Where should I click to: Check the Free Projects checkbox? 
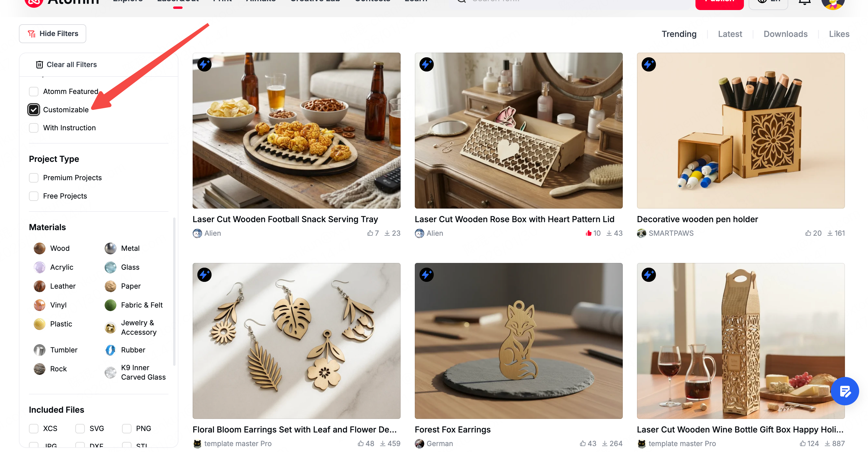[x=34, y=196]
